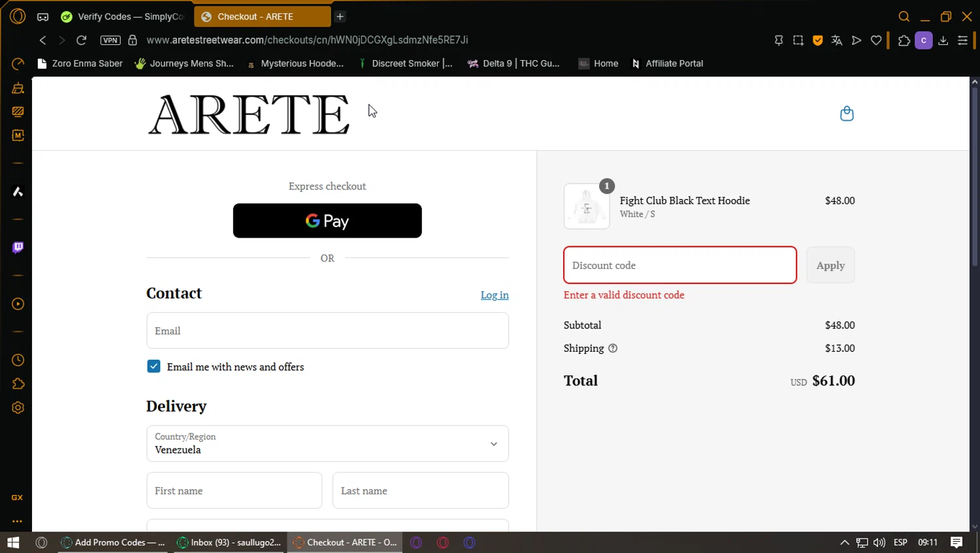Image resolution: width=980 pixels, height=553 pixels.
Task: Open the downloads icon
Action: click(943, 40)
